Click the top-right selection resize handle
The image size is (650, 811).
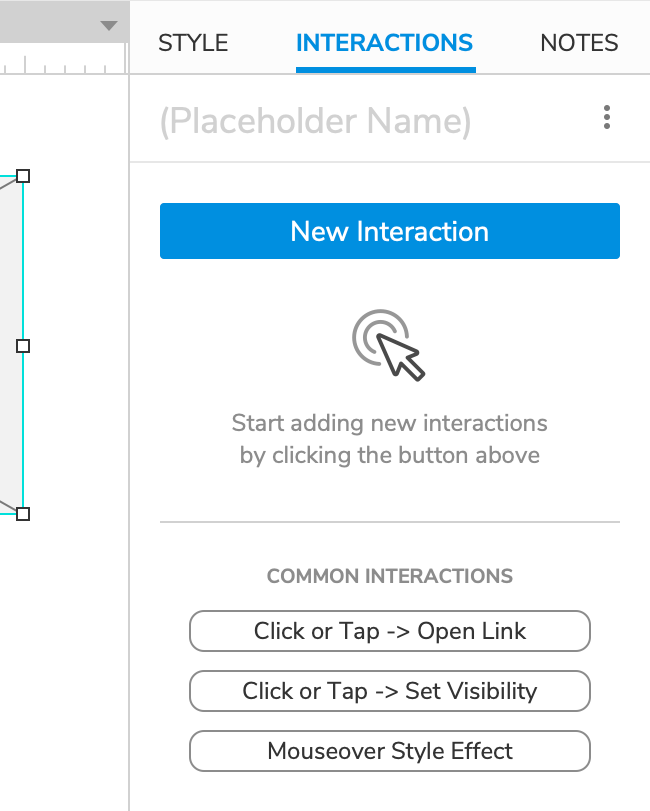point(23,176)
